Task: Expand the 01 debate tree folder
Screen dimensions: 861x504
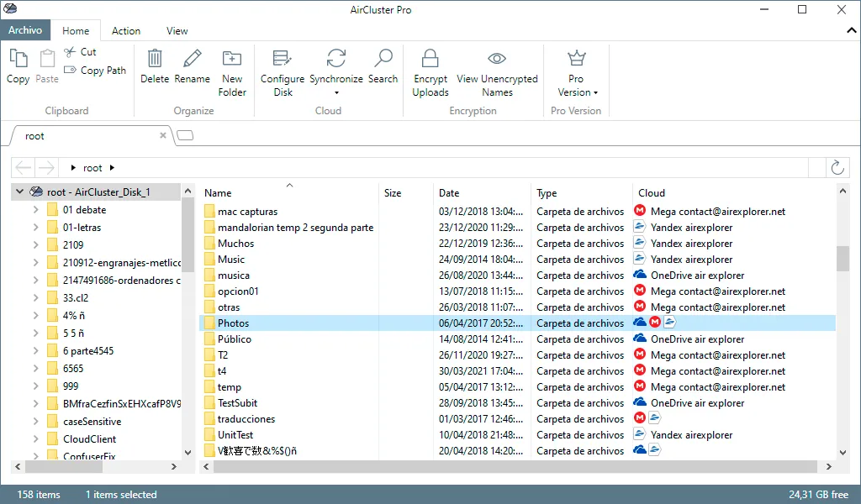Action: [35, 209]
